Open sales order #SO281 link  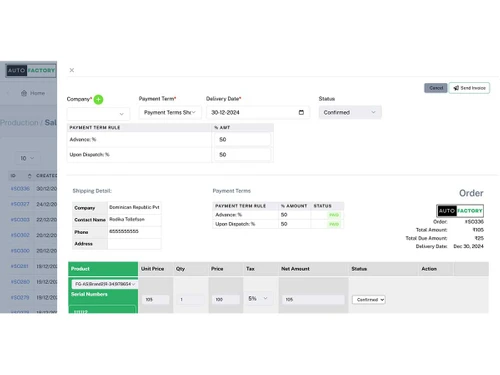click(20, 266)
